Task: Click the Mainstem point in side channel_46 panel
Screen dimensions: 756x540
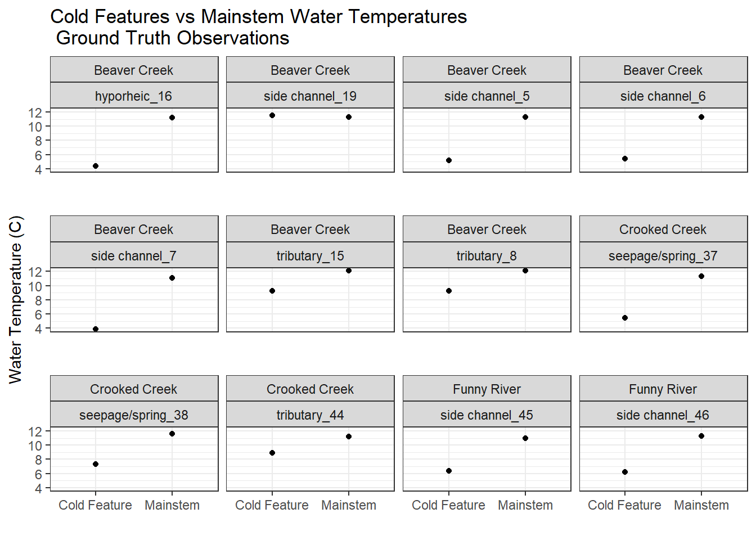Action: 701,436
